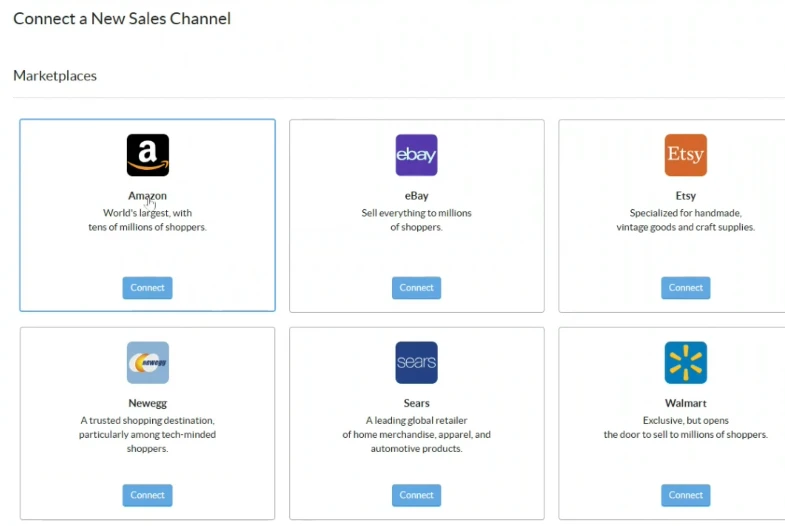This screenshot has height=526, width=785.
Task: Connect the Newegg sales channel
Action: click(x=148, y=495)
